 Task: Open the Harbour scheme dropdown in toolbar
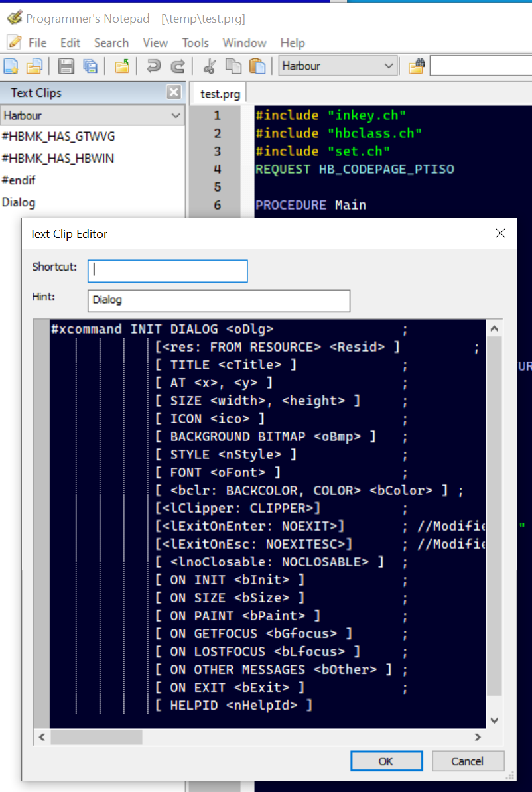(x=338, y=66)
